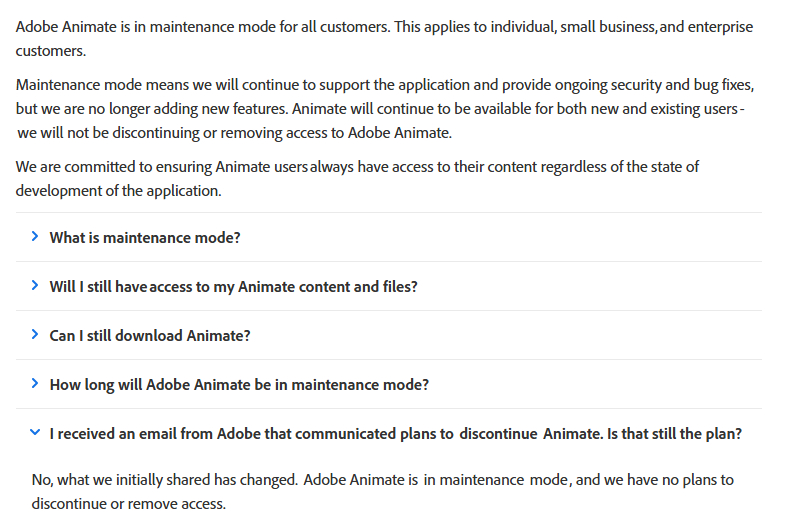795x527 pixels.
Task: Expand the 'What is maintenance mode?' chevron
Action: pyautogui.click(x=35, y=237)
